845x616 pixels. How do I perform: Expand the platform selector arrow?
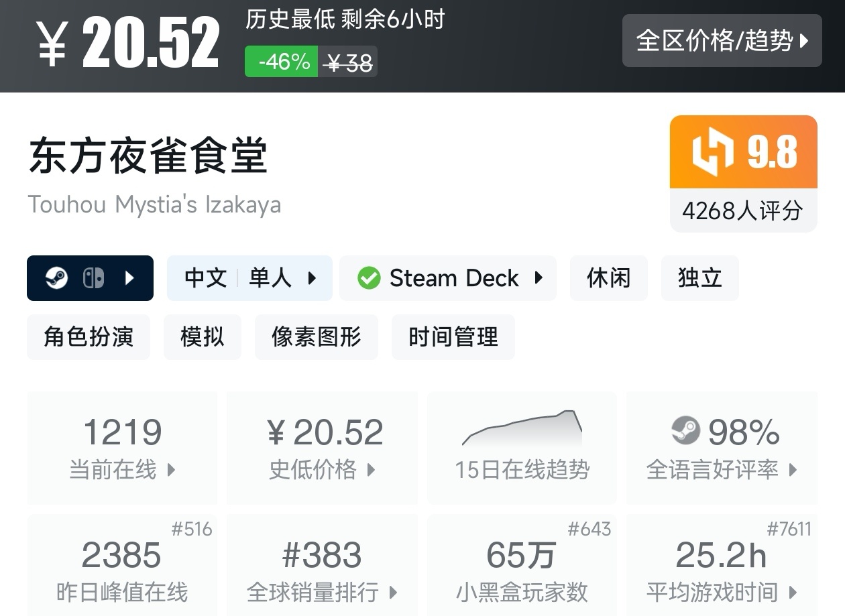[x=130, y=278]
